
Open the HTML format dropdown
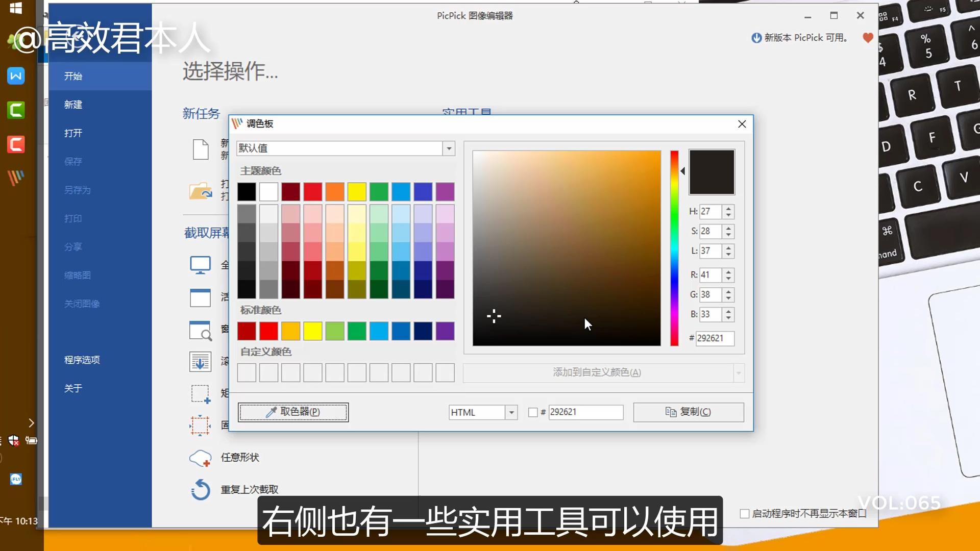511,412
